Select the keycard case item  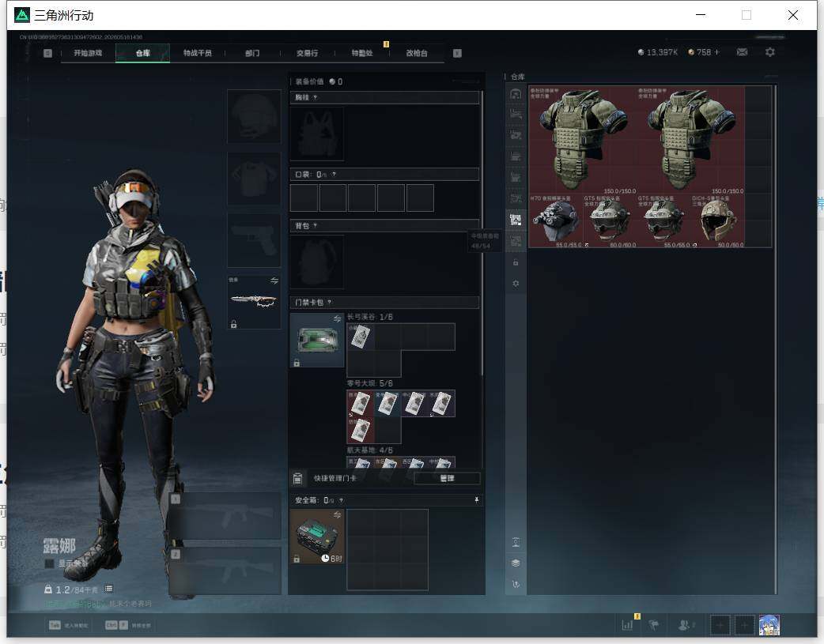(x=317, y=341)
